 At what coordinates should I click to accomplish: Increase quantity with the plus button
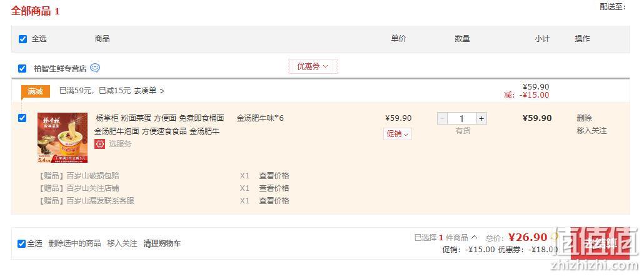[481, 119]
